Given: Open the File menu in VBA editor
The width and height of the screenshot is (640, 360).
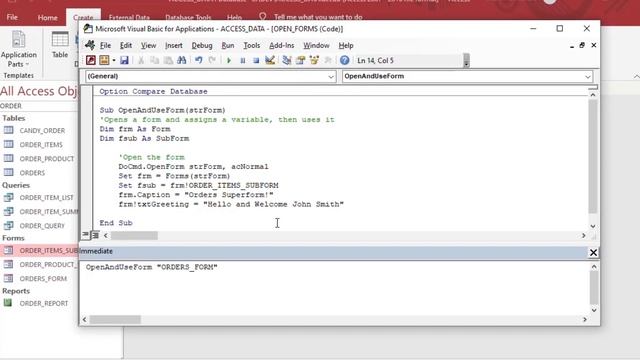Looking at the screenshot, I should (x=105, y=45).
